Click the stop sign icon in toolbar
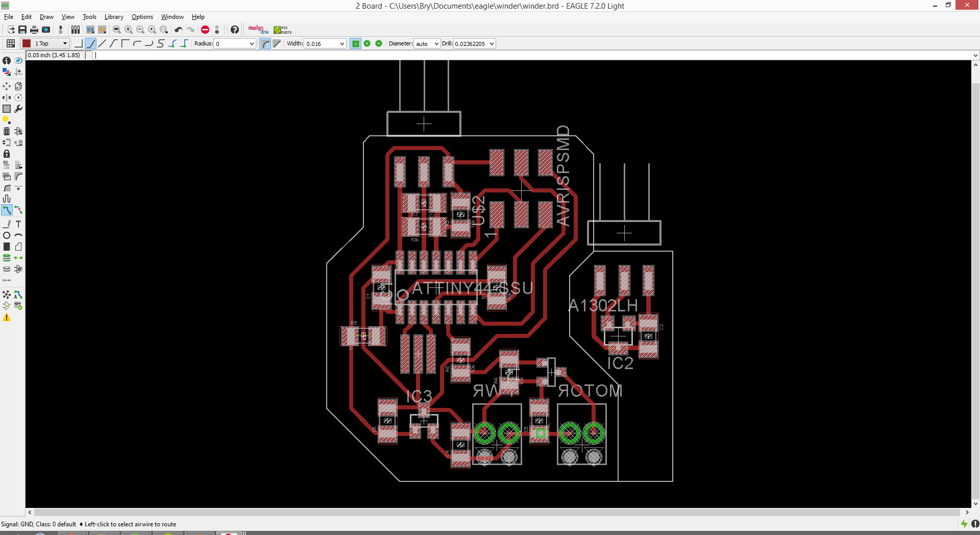 tap(205, 30)
